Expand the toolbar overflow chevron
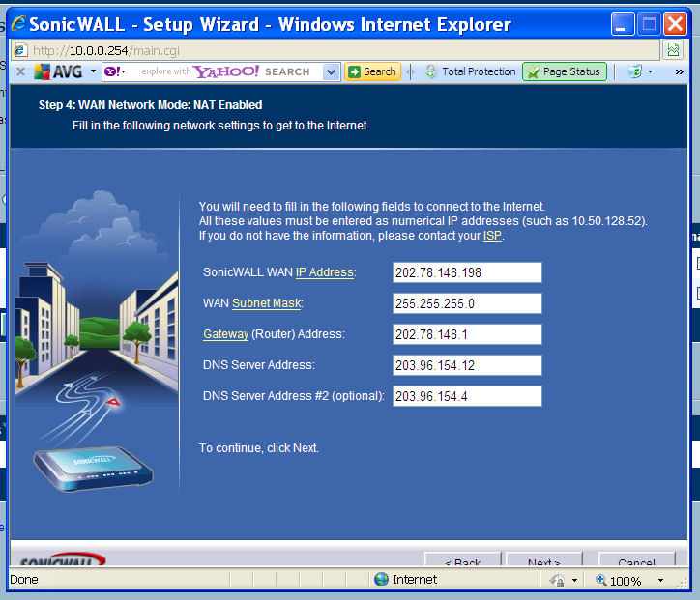The width and height of the screenshot is (700, 600). pyautogui.click(x=679, y=71)
